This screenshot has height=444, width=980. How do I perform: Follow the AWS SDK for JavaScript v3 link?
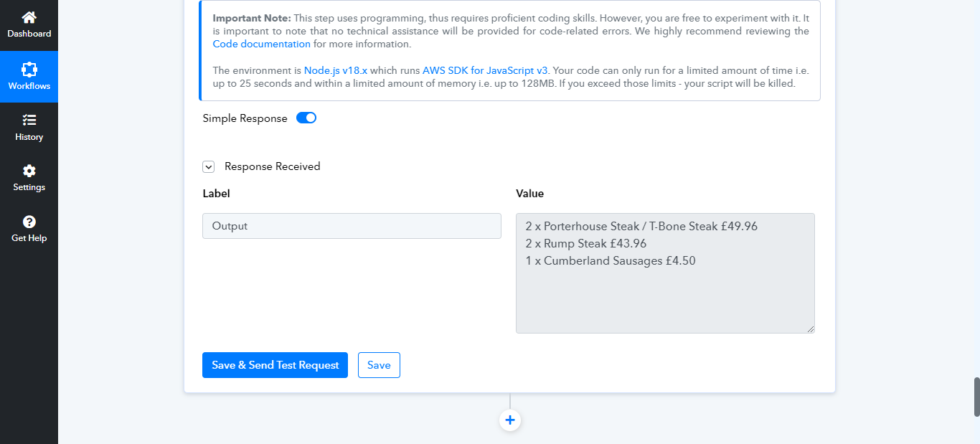(485, 70)
